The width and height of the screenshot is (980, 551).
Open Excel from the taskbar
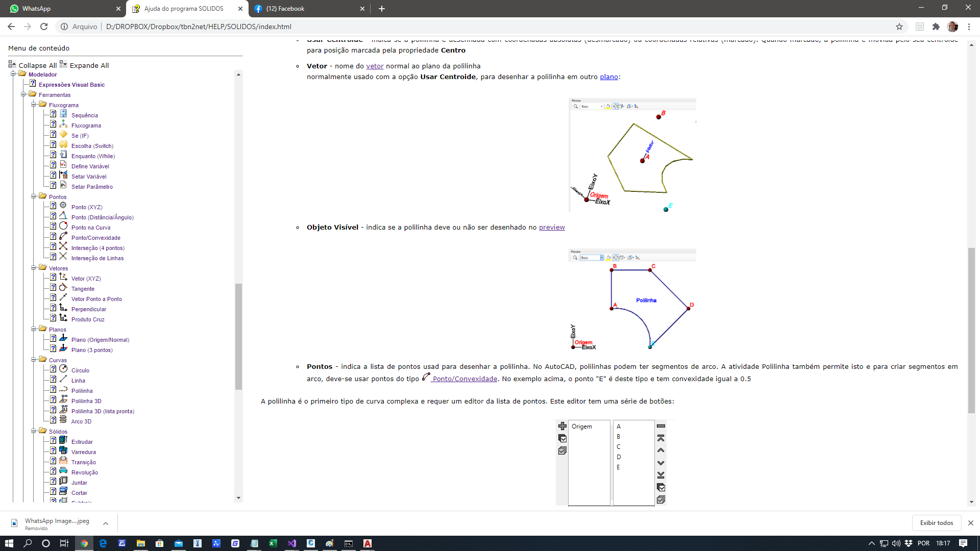click(x=273, y=543)
